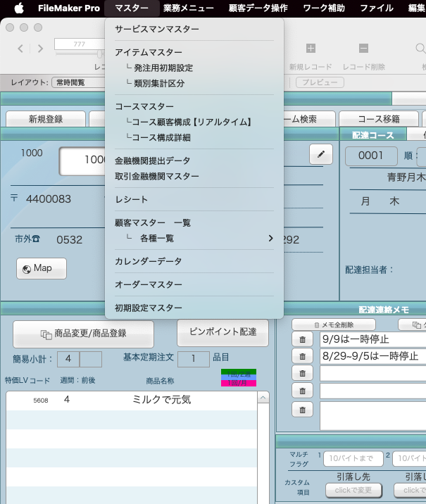Viewport: 426px width, 504px height.
Task: Click the course name 青野月木
Action: [x=406, y=177]
